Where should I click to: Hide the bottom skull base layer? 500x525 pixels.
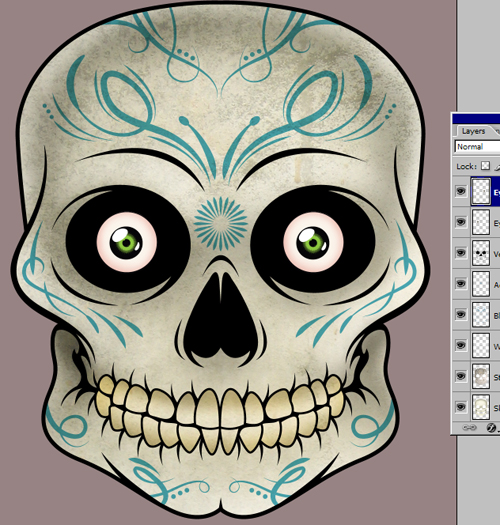coord(461,407)
